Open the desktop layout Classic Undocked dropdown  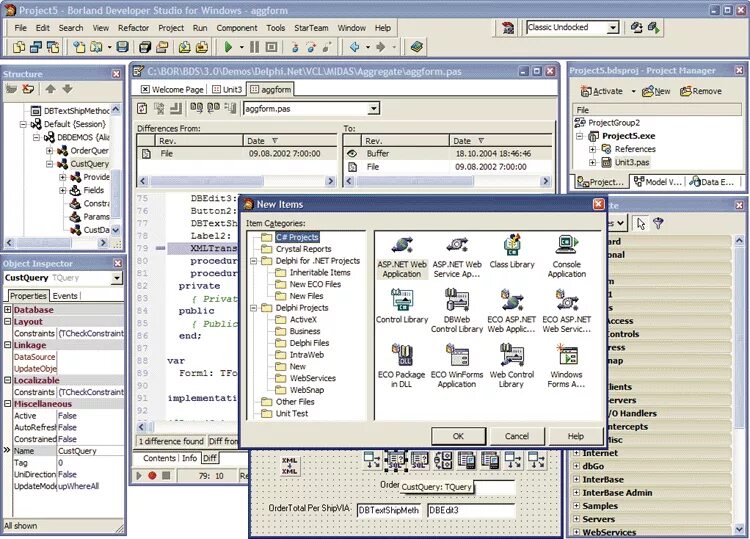pos(613,28)
